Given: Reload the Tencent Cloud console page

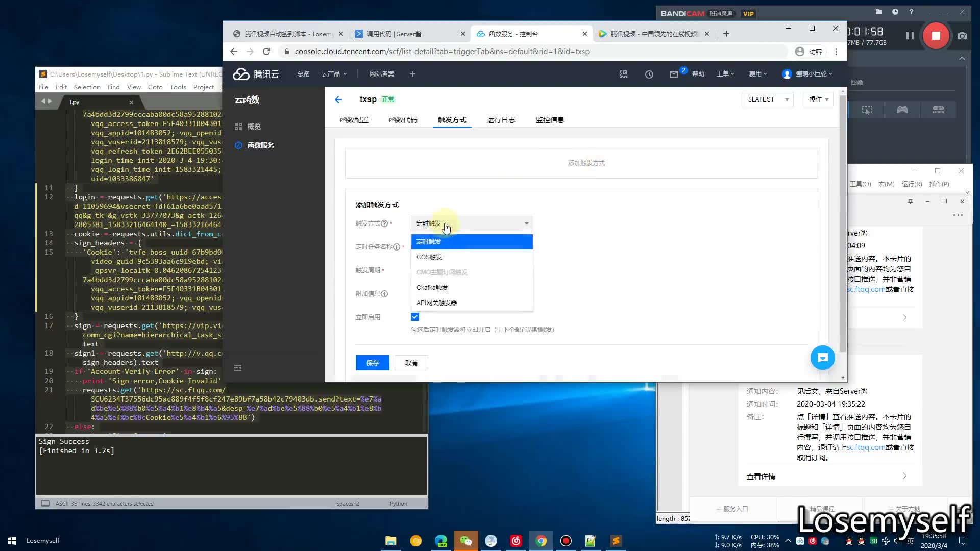Looking at the screenshot, I should click(x=266, y=52).
